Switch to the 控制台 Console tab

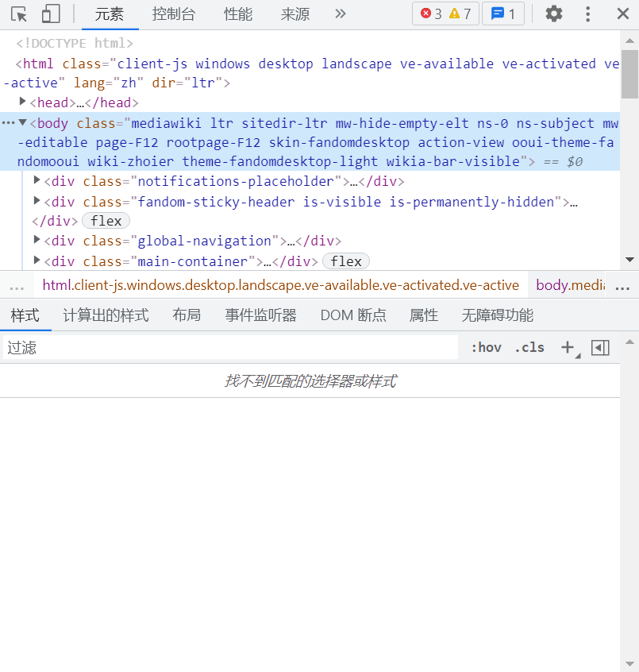click(174, 14)
